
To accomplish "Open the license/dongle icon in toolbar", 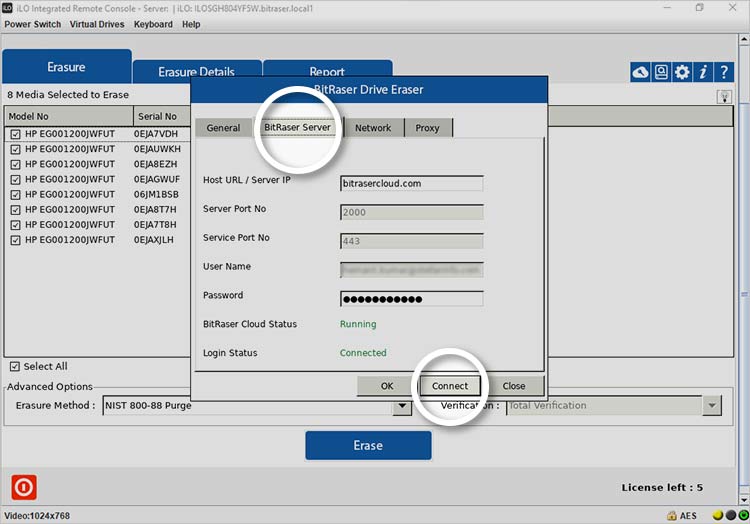I will point(661,73).
